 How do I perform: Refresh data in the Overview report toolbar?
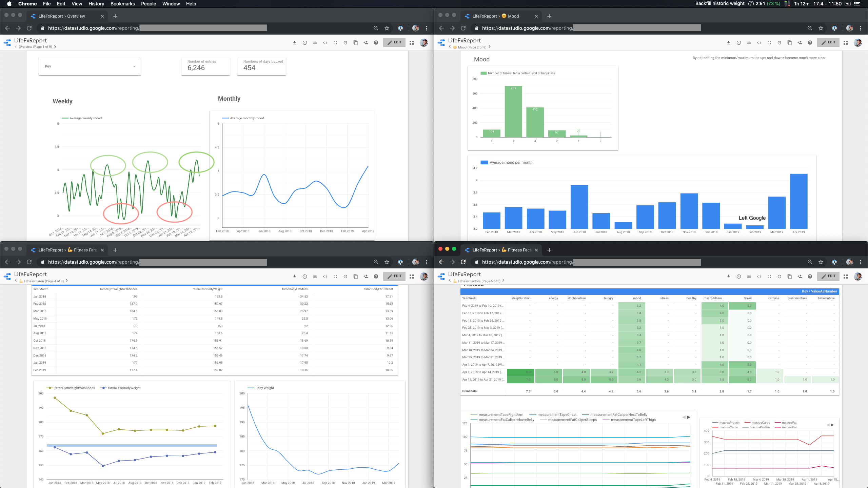(x=345, y=43)
